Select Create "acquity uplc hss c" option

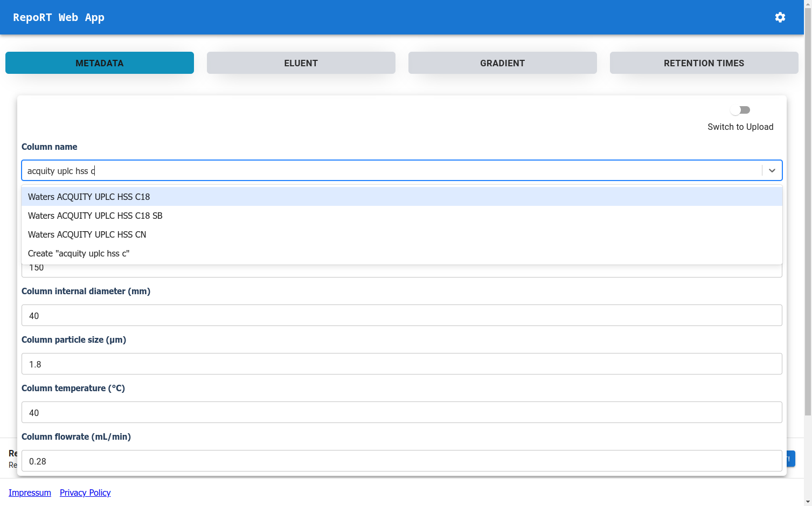pyautogui.click(x=402, y=253)
